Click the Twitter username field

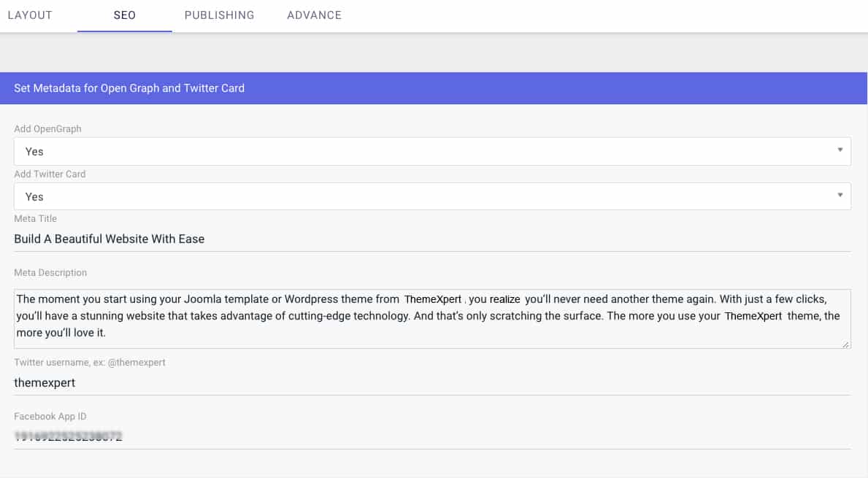tap(432, 382)
